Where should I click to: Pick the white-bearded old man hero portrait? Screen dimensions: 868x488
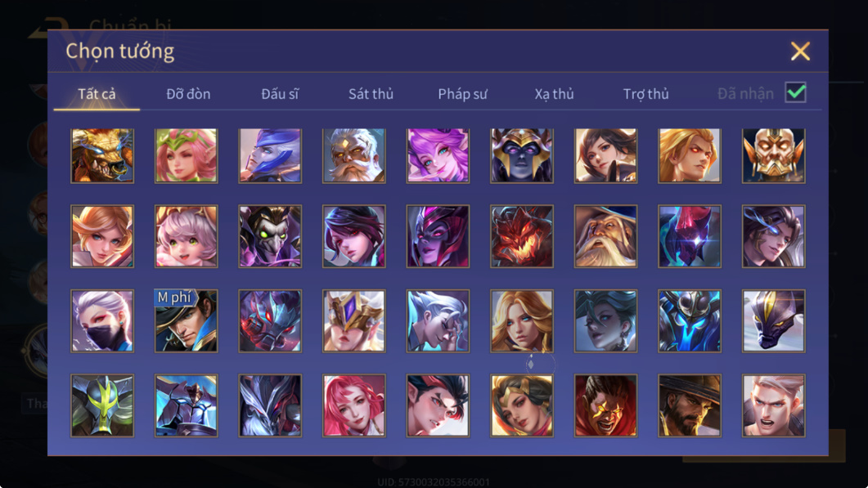[x=353, y=155]
